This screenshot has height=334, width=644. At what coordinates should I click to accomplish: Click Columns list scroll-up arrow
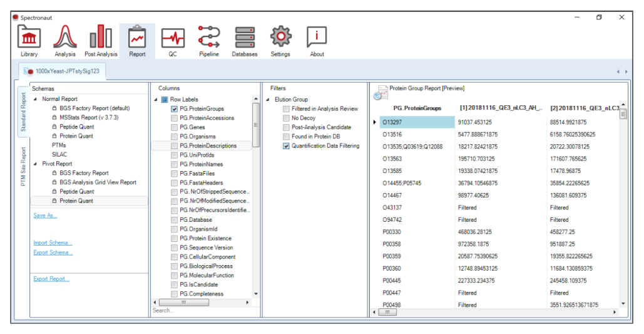pos(256,99)
